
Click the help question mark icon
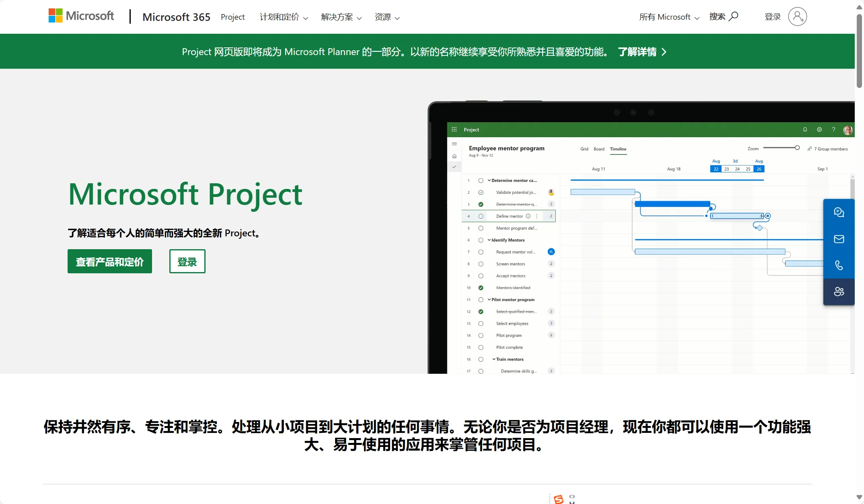[833, 129]
